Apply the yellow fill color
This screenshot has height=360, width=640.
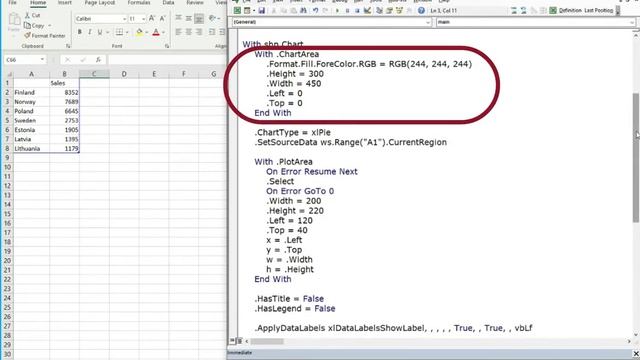point(139,32)
